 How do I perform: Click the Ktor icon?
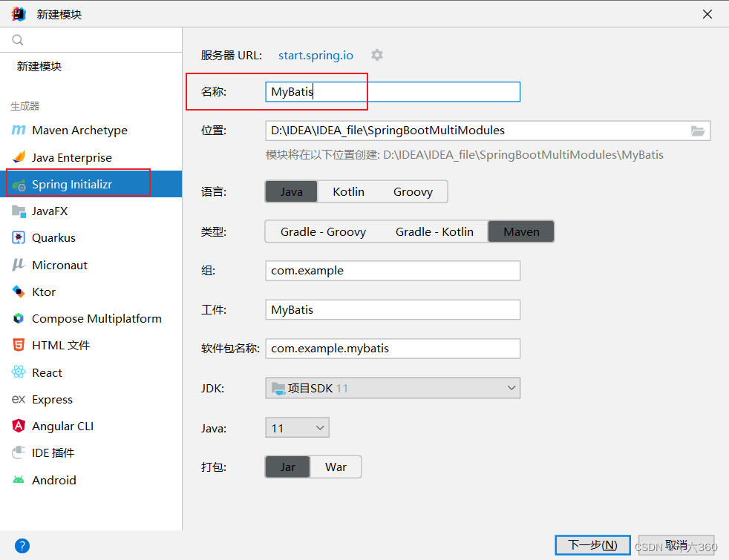click(x=18, y=291)
